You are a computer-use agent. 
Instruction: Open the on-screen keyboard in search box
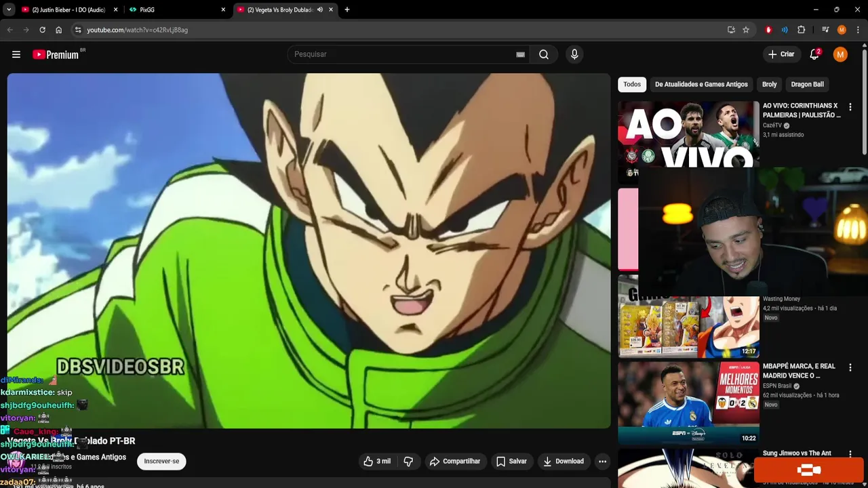[520, 54]
